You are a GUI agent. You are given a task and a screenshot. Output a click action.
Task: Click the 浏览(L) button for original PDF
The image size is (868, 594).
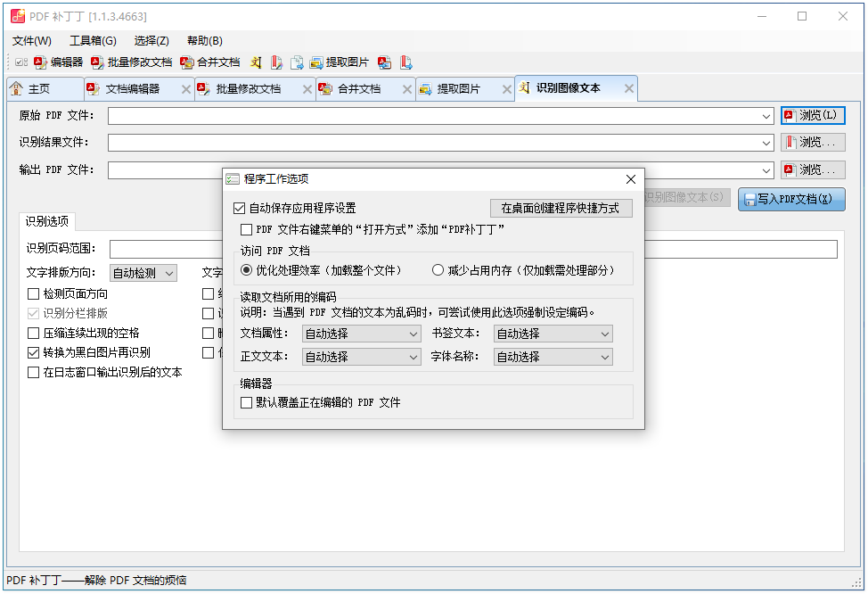point(812,115)
